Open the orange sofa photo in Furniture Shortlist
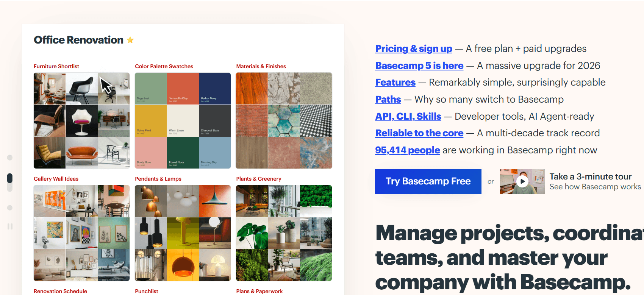The image size is (644, 295). tap(81, 153)
